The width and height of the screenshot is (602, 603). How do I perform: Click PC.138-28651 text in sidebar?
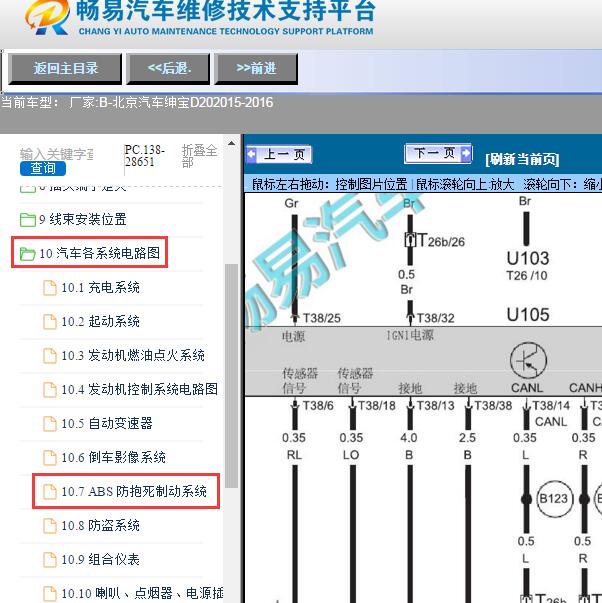pyautogui.click(x=145, y=155)
